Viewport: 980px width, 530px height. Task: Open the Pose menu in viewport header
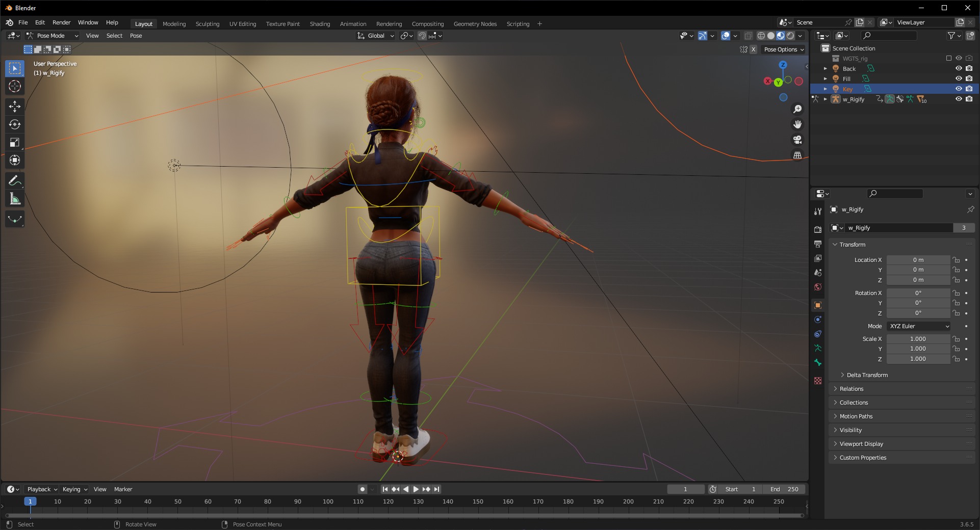[x=136, y=36]
